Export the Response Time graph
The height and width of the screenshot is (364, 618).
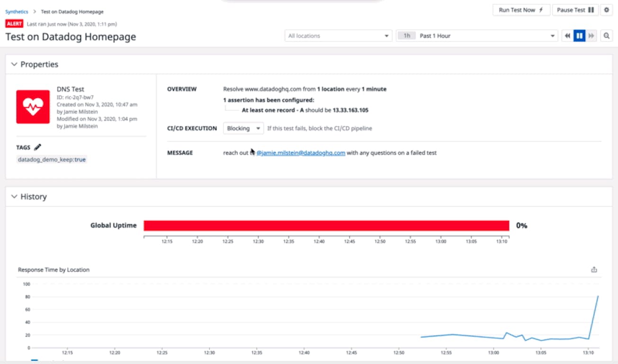point(594,270)
